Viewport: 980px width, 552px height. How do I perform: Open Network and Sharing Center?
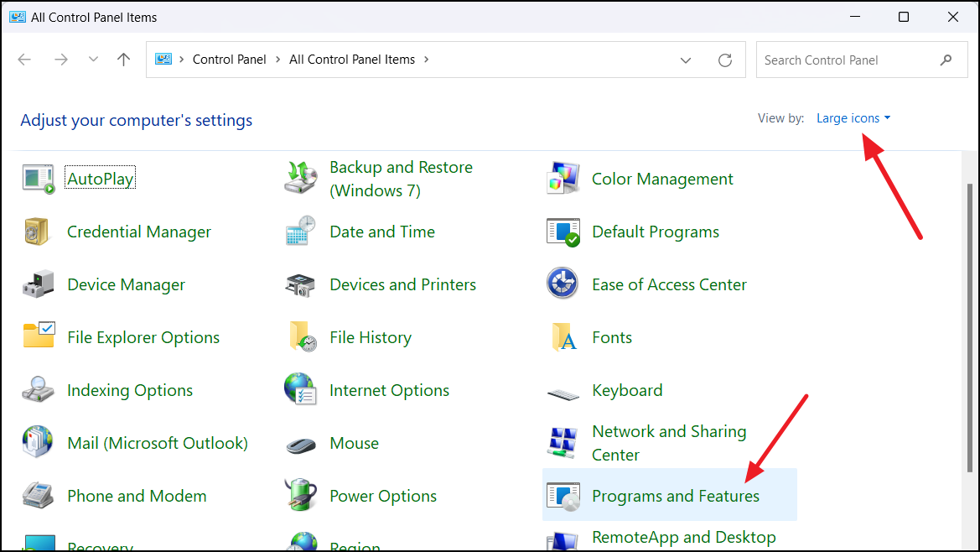pyautogui.click(x=669, y=443)
